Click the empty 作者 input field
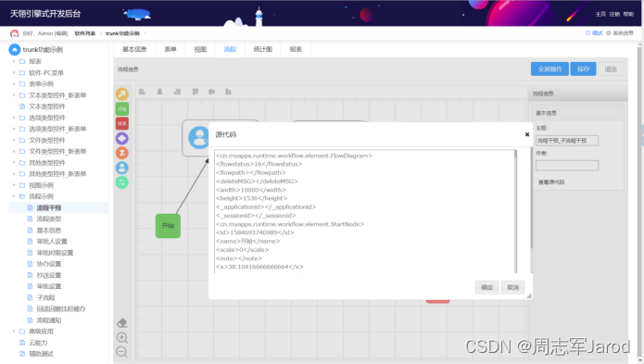The height and width of the screenshot is (364, 644). coord(567,166)
